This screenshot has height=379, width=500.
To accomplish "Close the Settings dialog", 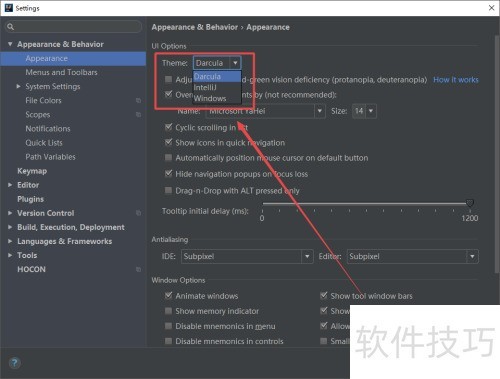I will click(491, 8).
